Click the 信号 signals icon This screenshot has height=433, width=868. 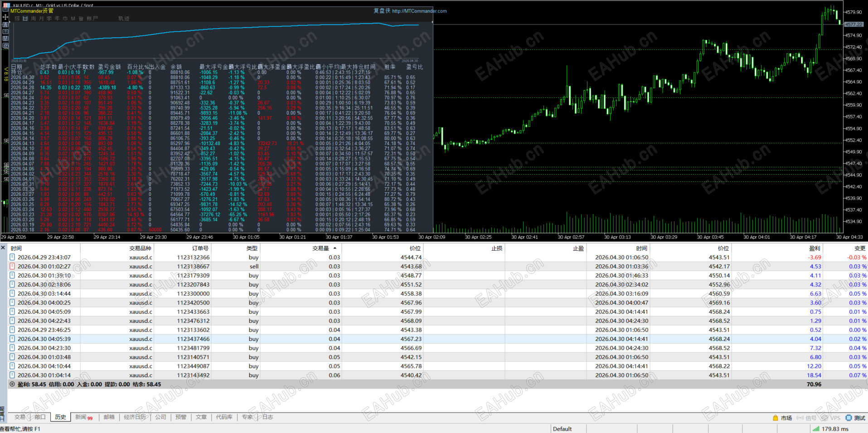pos(800,418)
